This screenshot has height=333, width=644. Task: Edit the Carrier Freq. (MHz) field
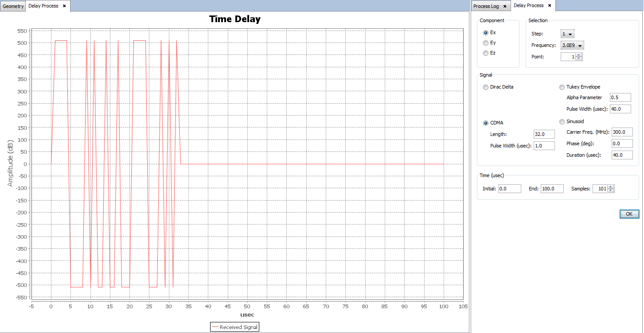pos(622,132)
